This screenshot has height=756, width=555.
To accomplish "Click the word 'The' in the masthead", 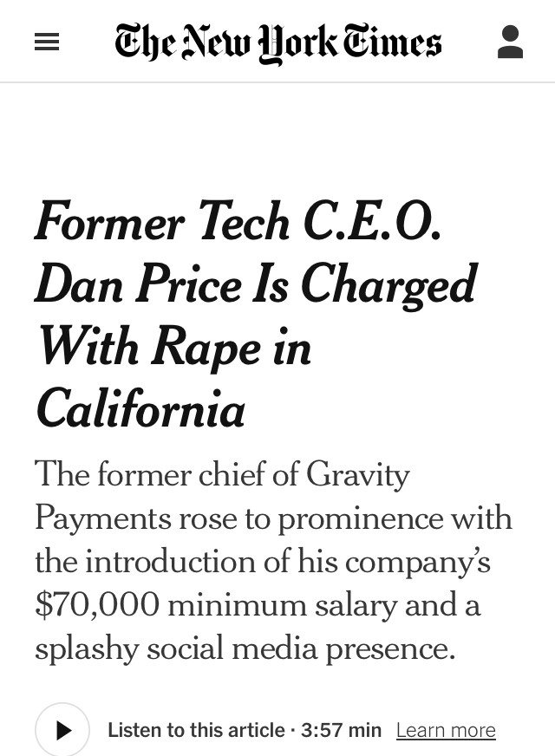I will click(x=145, y=42).
